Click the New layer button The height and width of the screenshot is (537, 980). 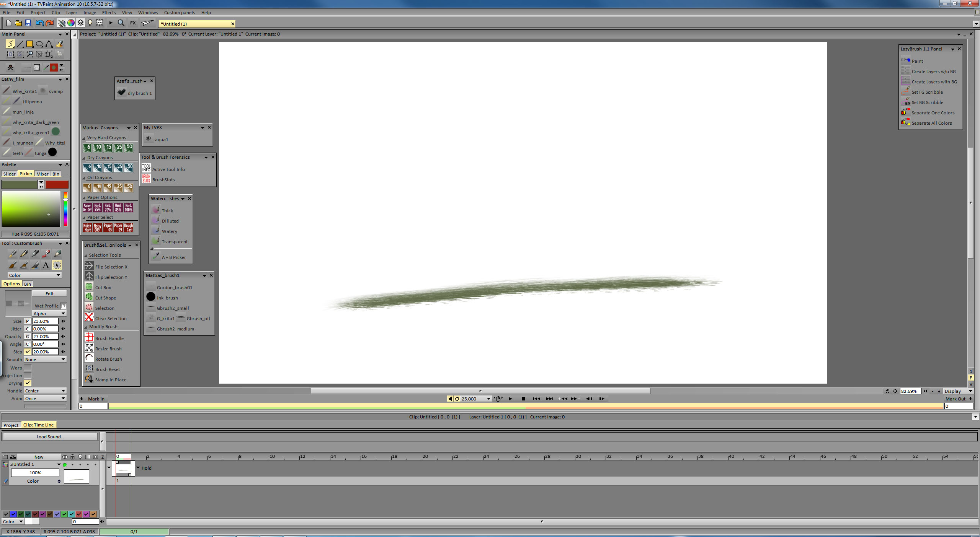(x=39, y=457)
